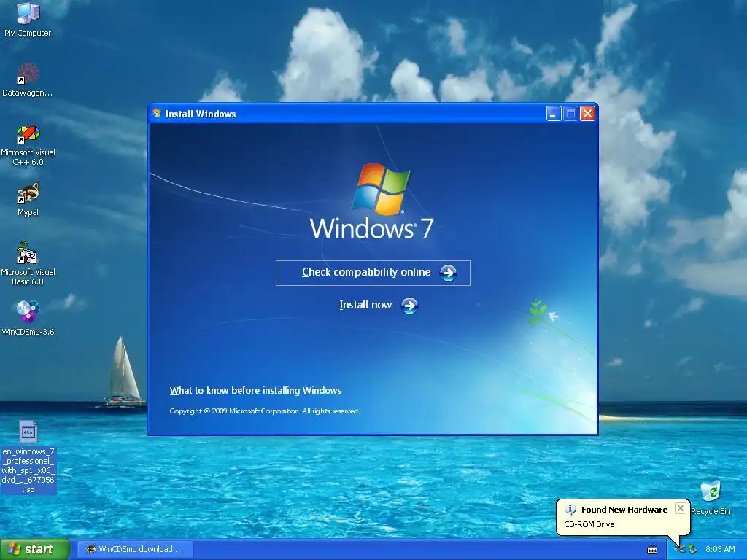Open What to know before installing Windows

(x=255, y=391)
